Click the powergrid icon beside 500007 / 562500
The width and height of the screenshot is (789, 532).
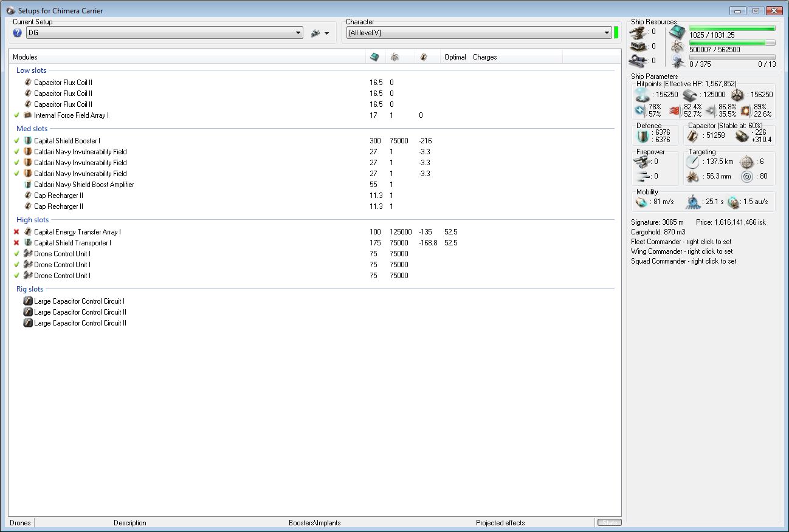click(x=677, y=47)
